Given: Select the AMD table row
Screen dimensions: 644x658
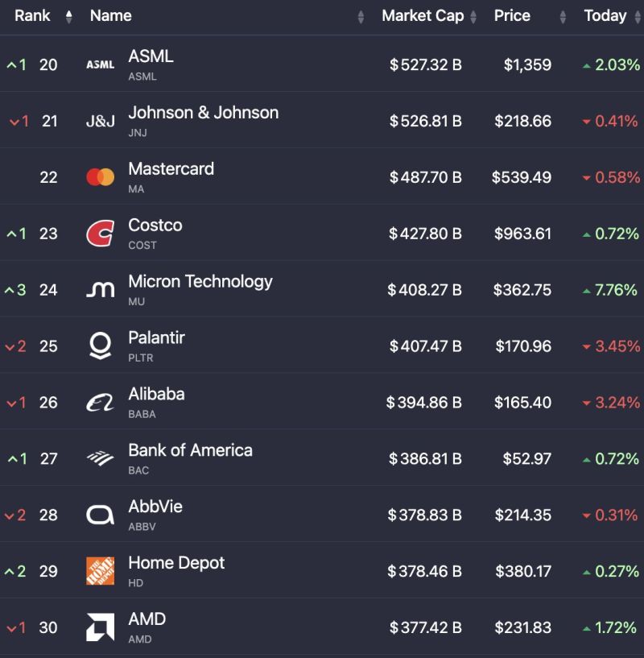Looking at the screenshot, I should click(x=322, y=627).
